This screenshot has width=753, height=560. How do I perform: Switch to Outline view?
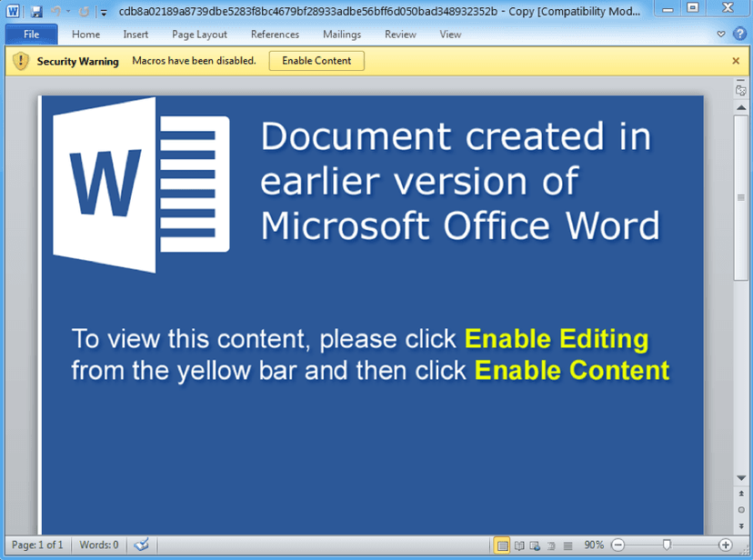coord(551,545)
